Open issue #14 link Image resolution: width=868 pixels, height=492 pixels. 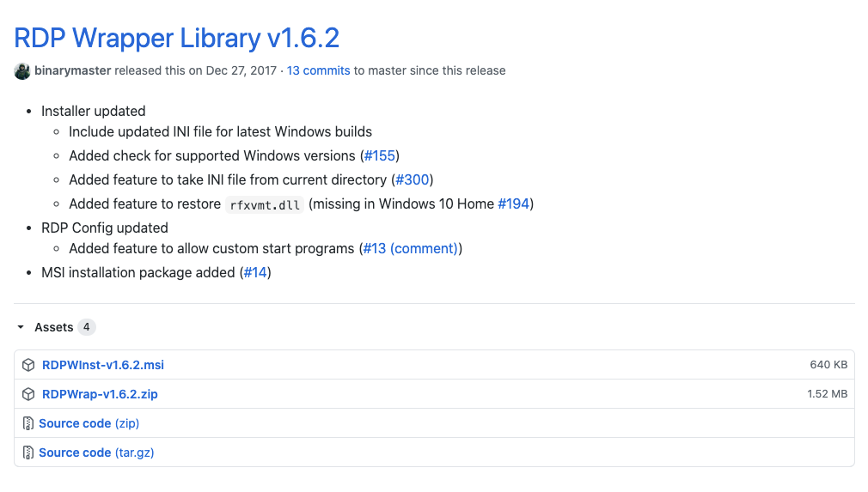tap(255, 272)
